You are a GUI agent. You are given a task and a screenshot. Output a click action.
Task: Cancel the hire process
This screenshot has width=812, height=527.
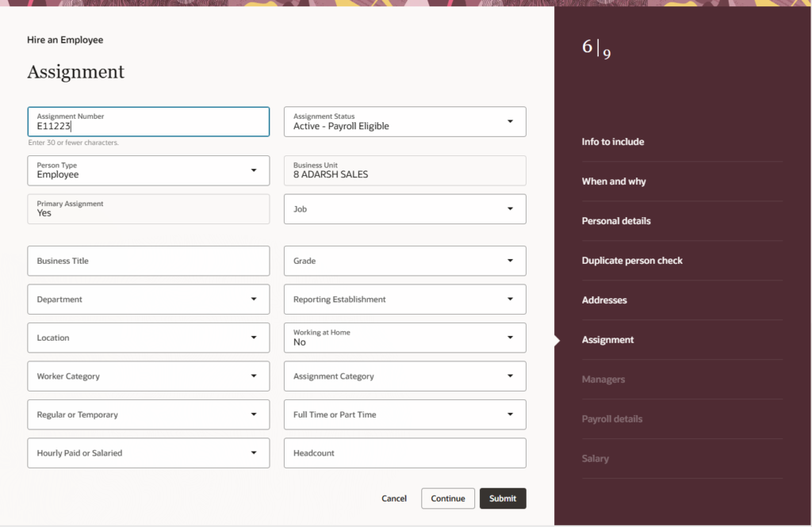(x=394, y=498)
